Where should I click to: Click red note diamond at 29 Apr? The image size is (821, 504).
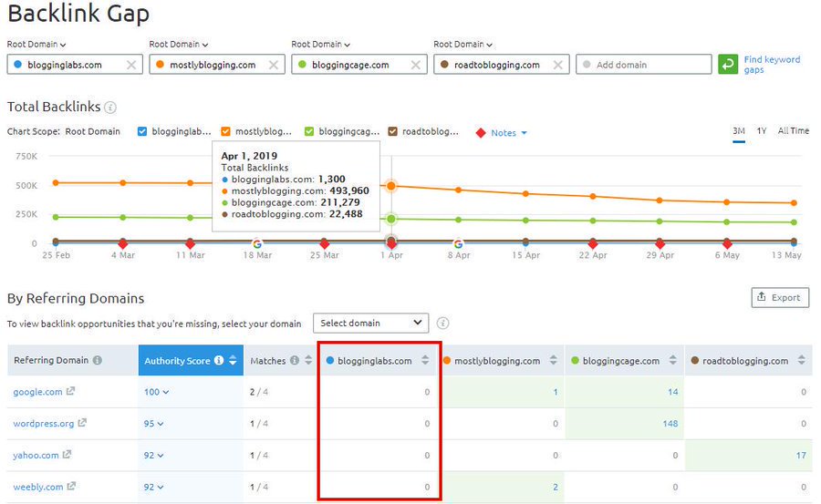coord(660,244)
